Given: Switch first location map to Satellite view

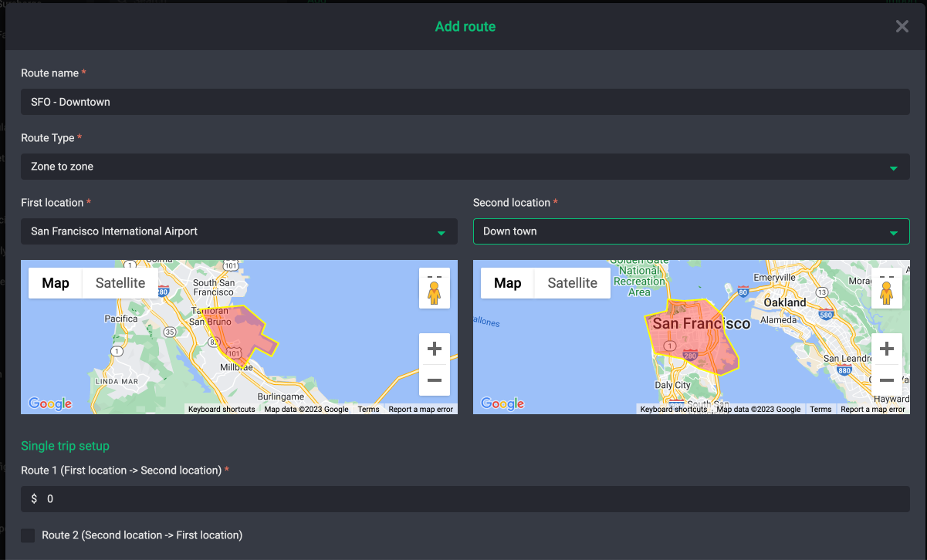Looking at the screenshot, I should 120,283.
